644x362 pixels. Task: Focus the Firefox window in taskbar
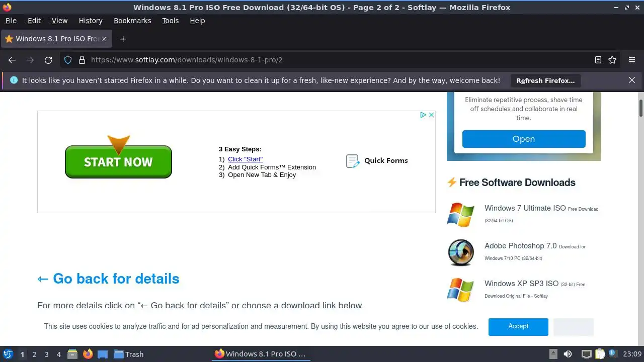coord(260,354)
